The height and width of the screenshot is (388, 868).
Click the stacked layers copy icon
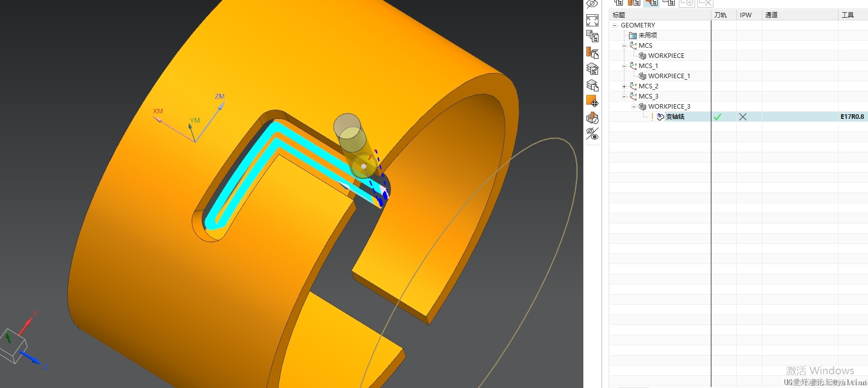(x=592, y=85)
